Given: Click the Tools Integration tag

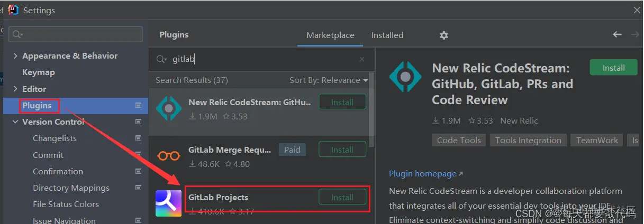Looking at the screenshot, I should pos(528,140).
